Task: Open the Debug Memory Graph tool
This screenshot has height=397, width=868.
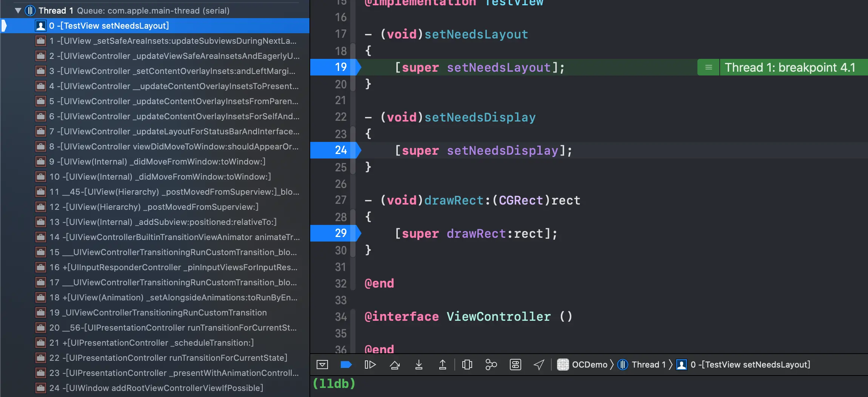Action: click(491, 365)
